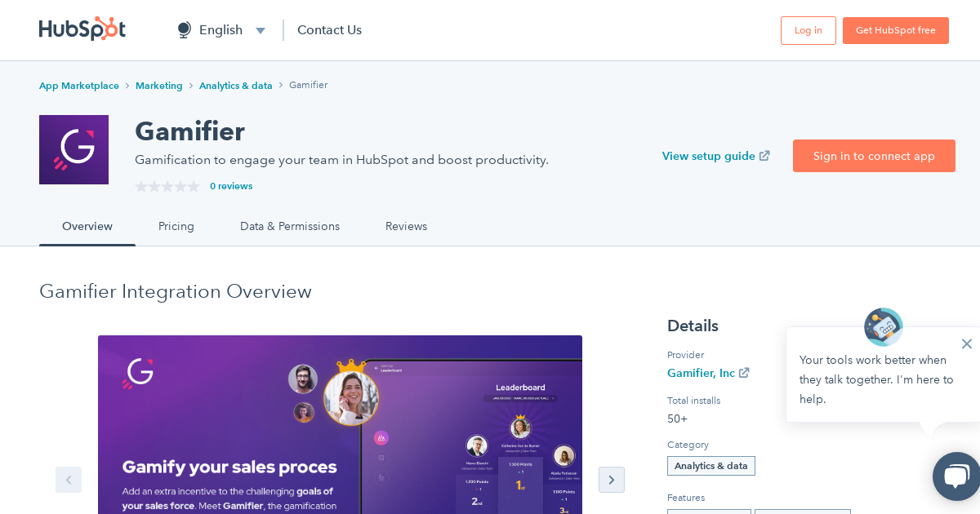Image resolution: width=980 pixels, height=514 pixels.
Task: Click the external link icon next to Gamifier, Inc
Action: (x=744, y=373)
